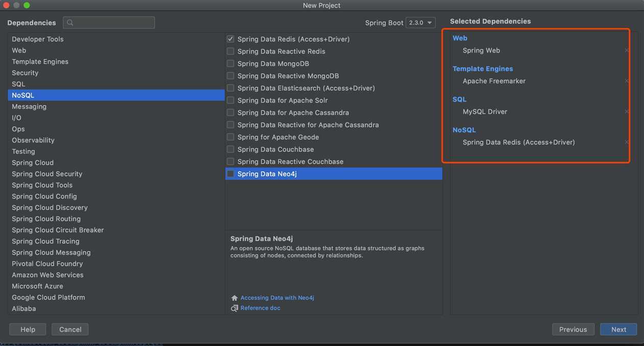644x346 pixels.
Task: Check Spring Data Reactive for Apache Cassandra
Action: pyautogui.click(x=230, y=125)
